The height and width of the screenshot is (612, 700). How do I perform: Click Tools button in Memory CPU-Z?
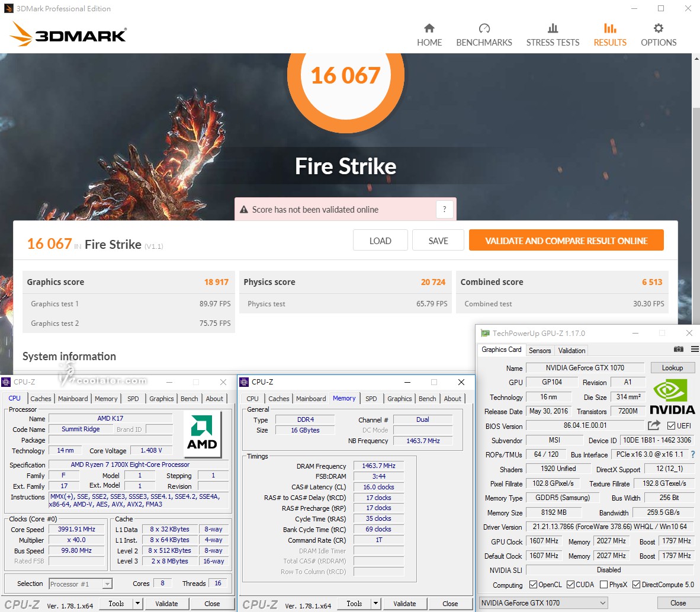pyautogui.click(x=354, y=604)
